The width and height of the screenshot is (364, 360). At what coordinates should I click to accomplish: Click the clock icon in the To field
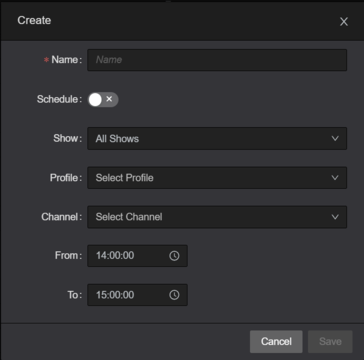[174, 295]
